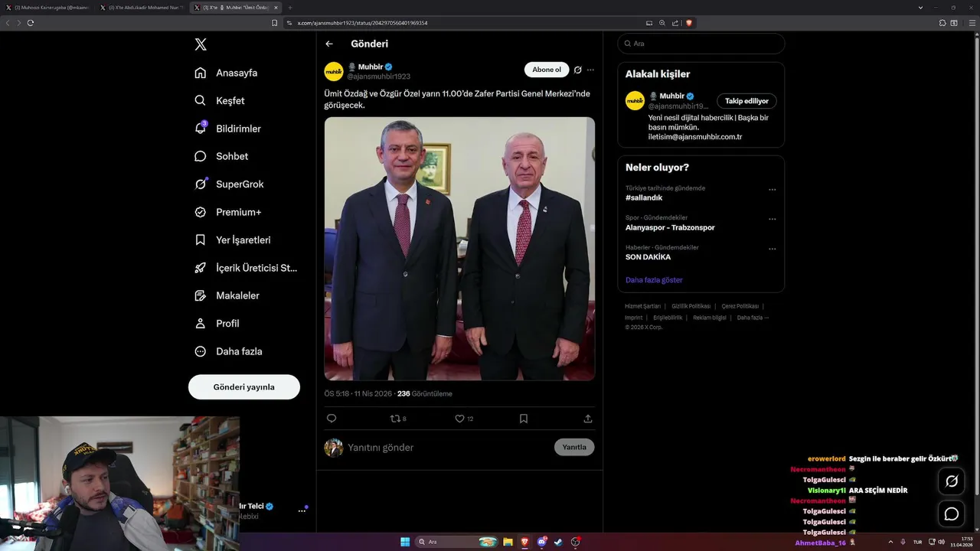Open Hizmet Şartları footer link
Screen dimensions: 980x551
tap(642, 306)
